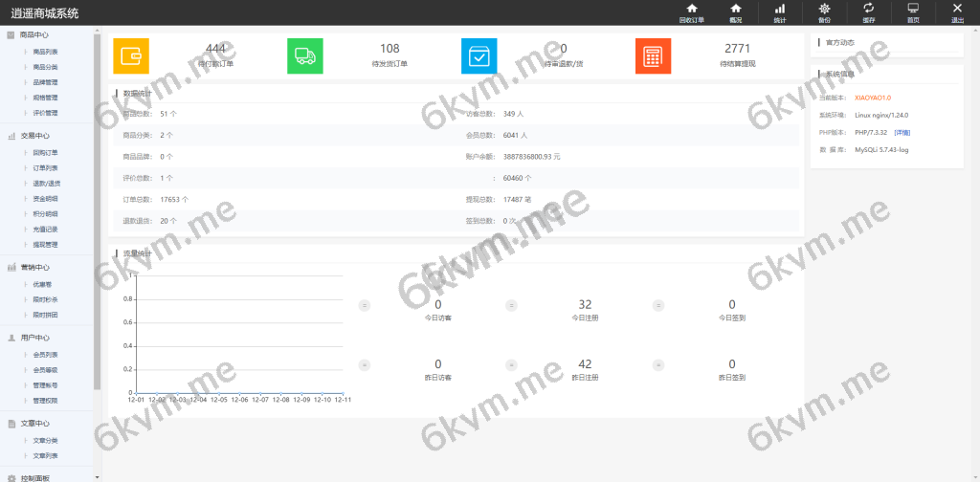The width and height of the screenshot is (980, 482).
Task: Click the orange calculator withdrawal icon
Action: [x=653, y=56]
